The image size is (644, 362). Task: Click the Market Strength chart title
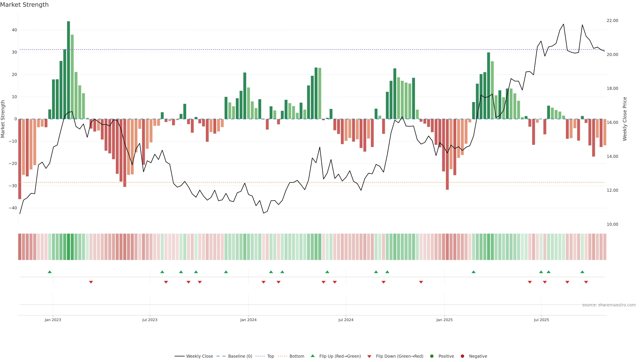(24, 5)
